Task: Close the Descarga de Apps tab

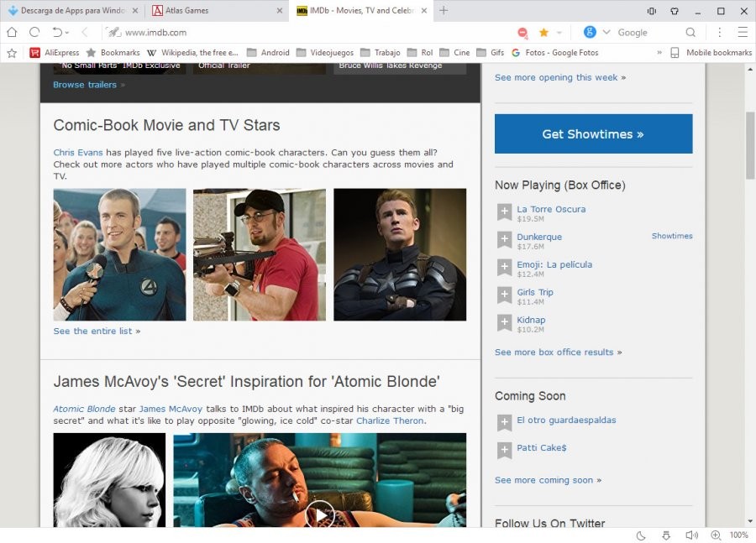Action: 135,11
